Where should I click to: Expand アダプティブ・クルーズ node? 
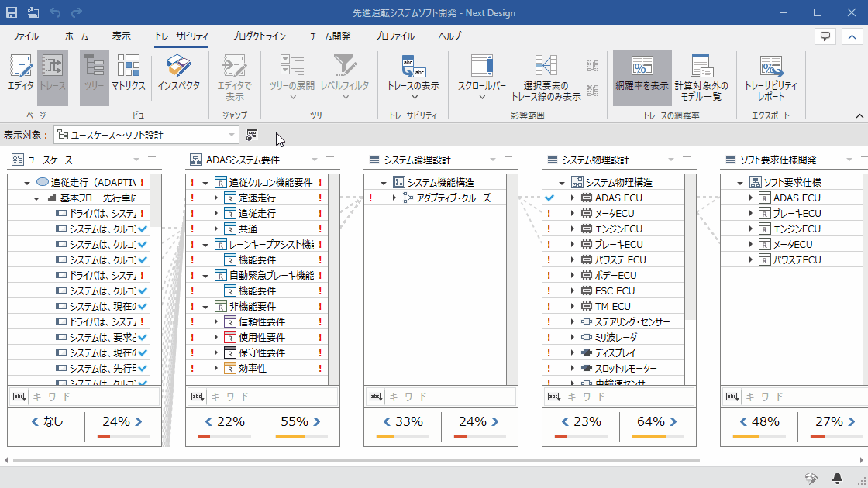(394, 198)
